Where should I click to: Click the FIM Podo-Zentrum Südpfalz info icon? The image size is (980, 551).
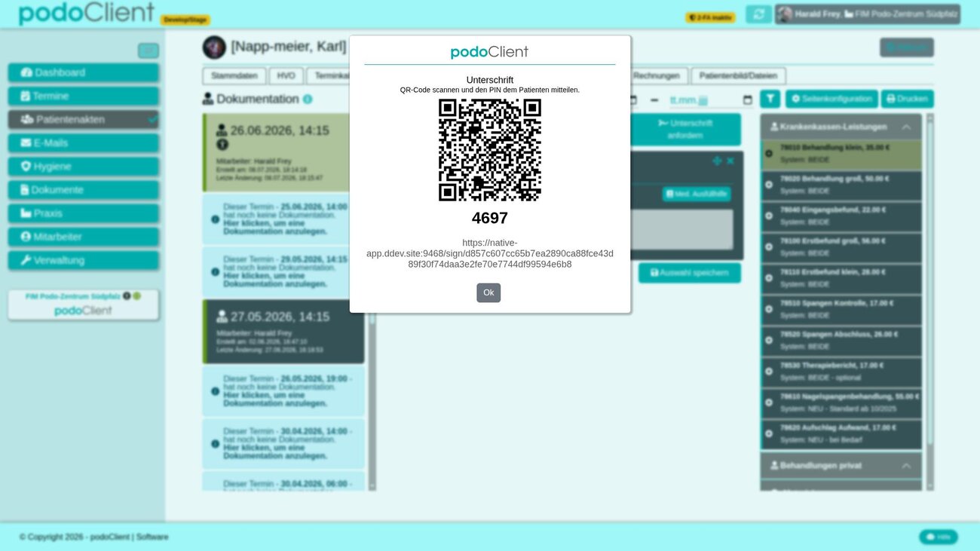[x=127, y=296]
